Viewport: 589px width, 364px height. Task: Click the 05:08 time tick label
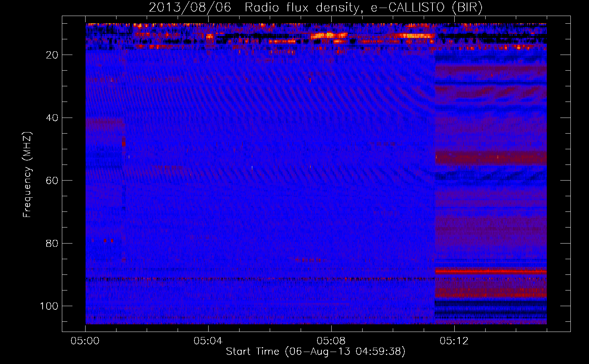pyautogui.click(x=331, y=341)
